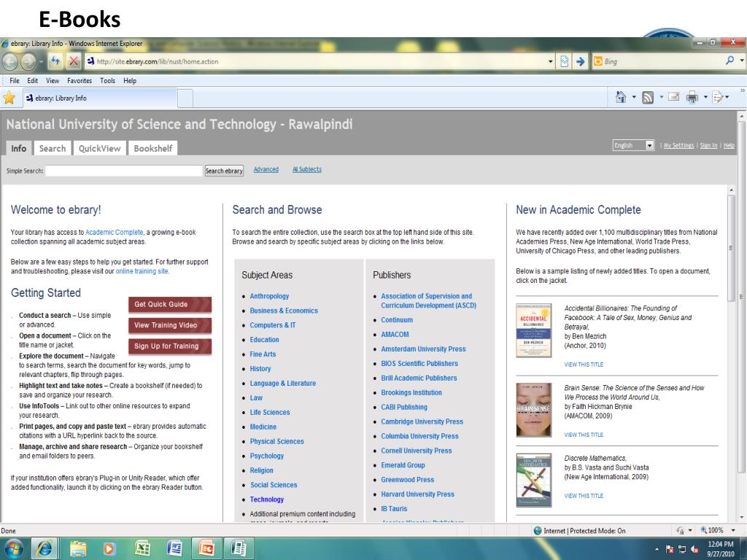The image size is (747, 560).
Task: Click the Read Mail icon
Action: (x=673, y=97)
